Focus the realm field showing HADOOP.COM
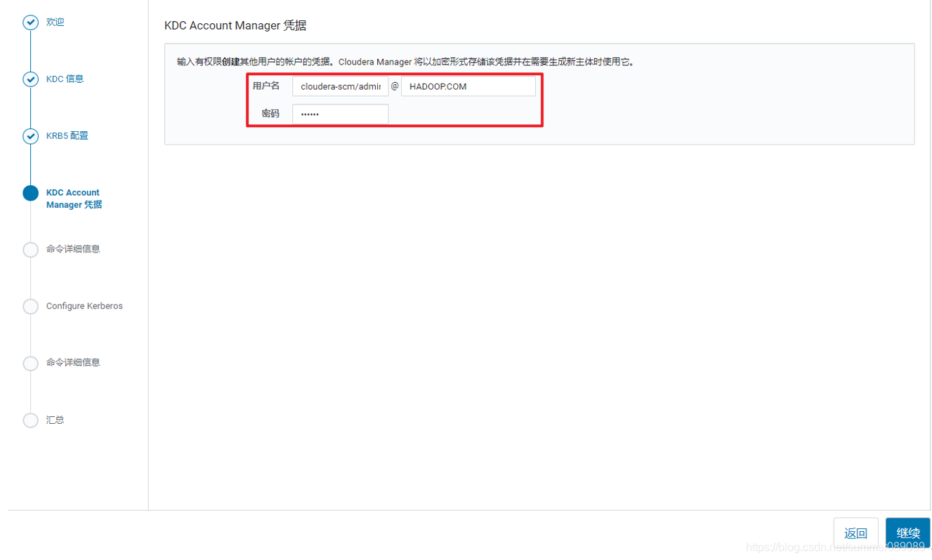This screenshot has height=560, width=932. [468, 86]
